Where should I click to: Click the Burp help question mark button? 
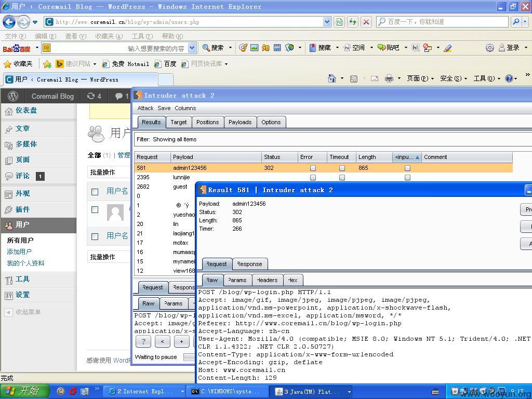coord(143,341)
